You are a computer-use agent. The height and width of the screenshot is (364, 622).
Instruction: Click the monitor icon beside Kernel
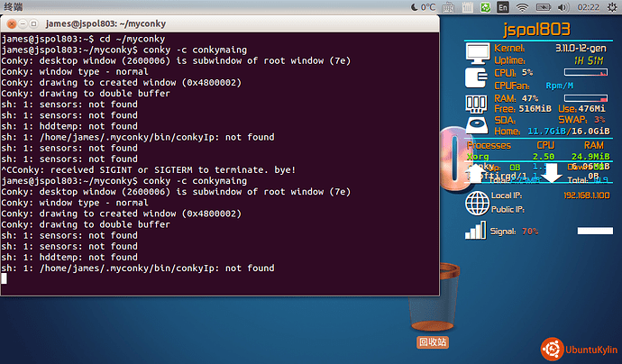coord(476,56)
